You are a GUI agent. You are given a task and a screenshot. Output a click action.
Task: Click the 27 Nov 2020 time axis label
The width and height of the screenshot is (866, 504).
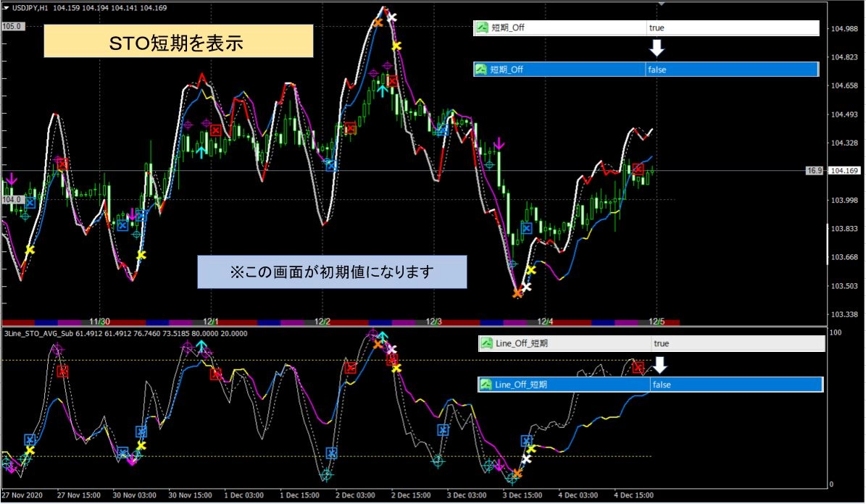tap(22, 495)
